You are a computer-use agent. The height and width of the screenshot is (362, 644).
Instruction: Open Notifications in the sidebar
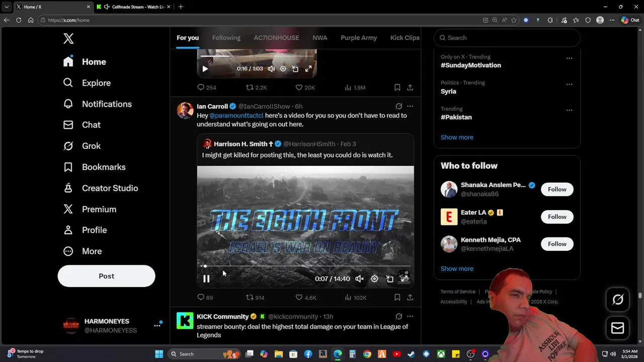(97, 104)
